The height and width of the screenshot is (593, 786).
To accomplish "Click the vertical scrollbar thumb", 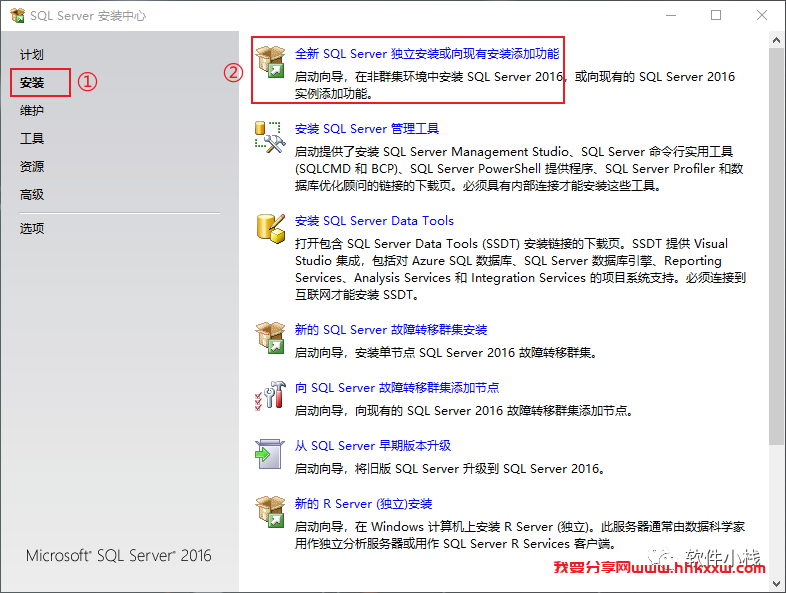I will (776, 246).
